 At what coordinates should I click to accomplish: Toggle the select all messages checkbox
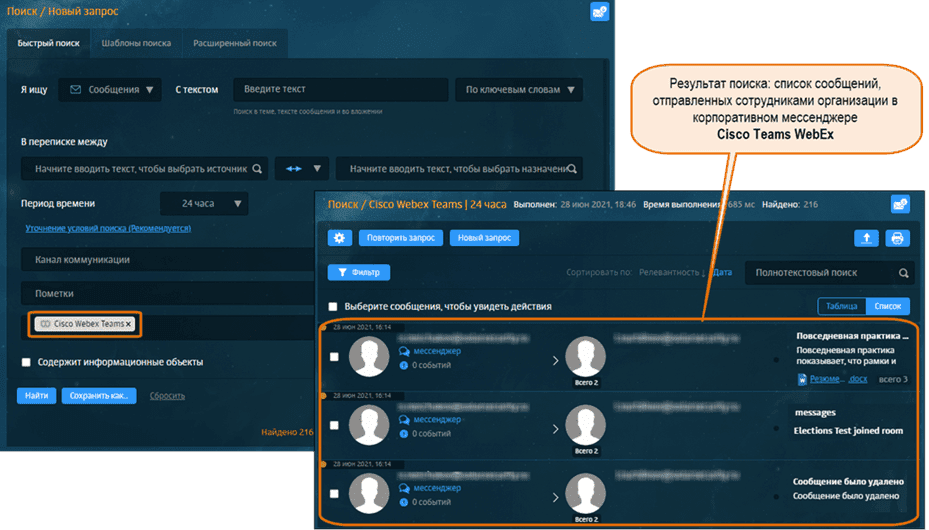point(333,307)
